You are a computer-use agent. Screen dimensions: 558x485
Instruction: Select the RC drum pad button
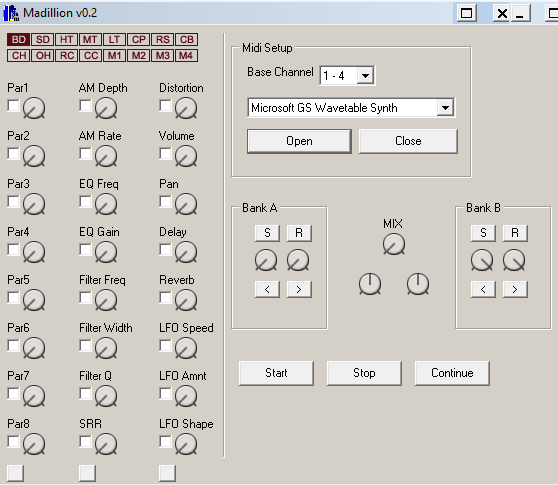coord(66,56)
